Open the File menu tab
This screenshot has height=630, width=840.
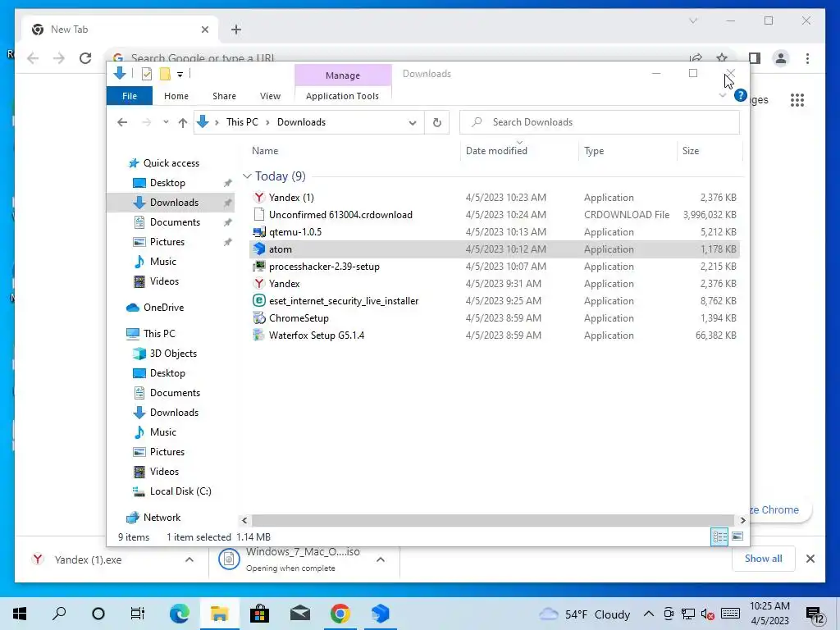pos(130,96)
